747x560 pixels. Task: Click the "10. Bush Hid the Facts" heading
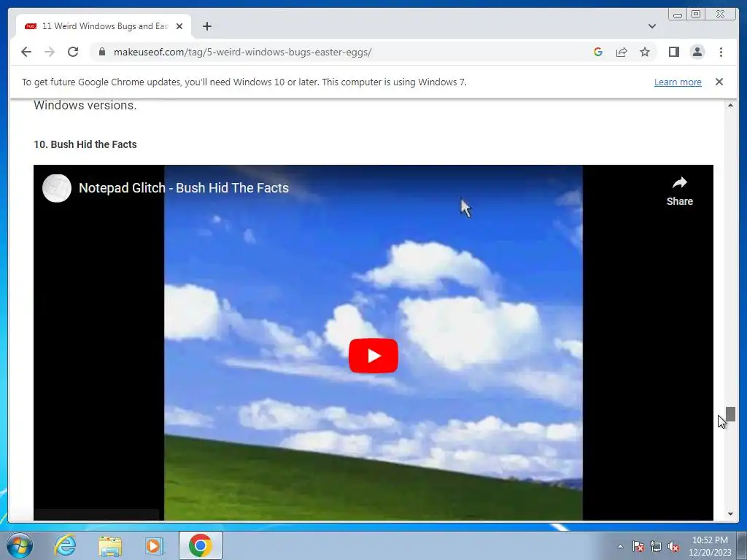[x=85, y=144]
